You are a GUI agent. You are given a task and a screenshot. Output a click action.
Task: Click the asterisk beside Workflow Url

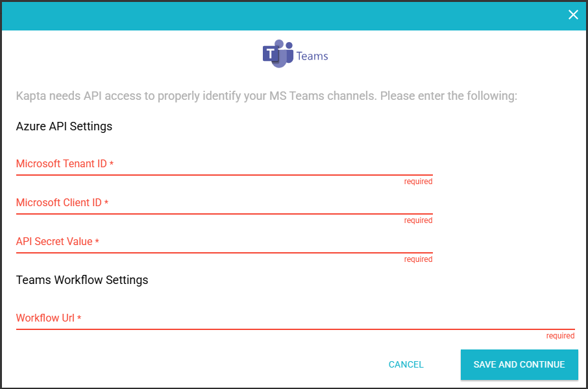(x=79, y=319)
